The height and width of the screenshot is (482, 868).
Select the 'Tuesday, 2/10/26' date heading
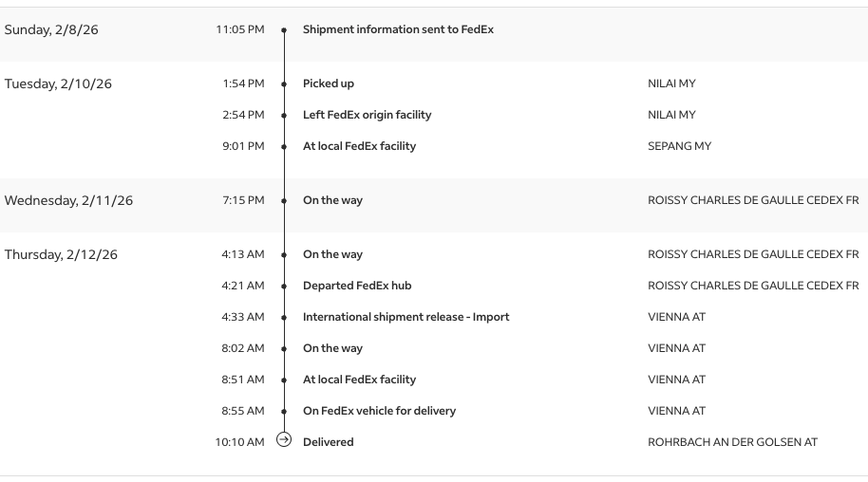tap(58, 83)
